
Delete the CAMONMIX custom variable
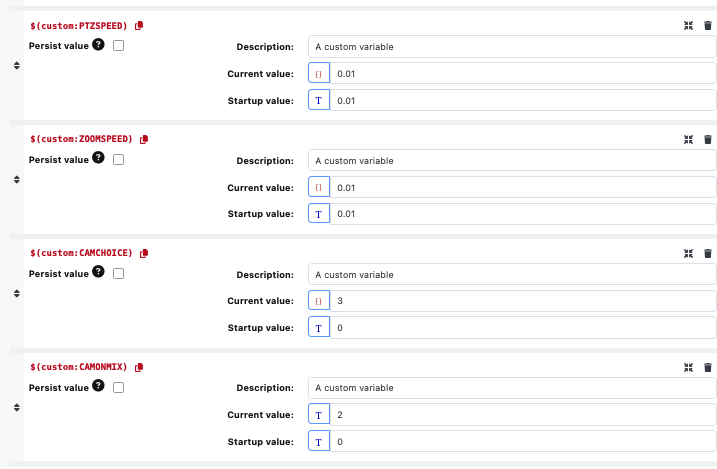point(708,368)
